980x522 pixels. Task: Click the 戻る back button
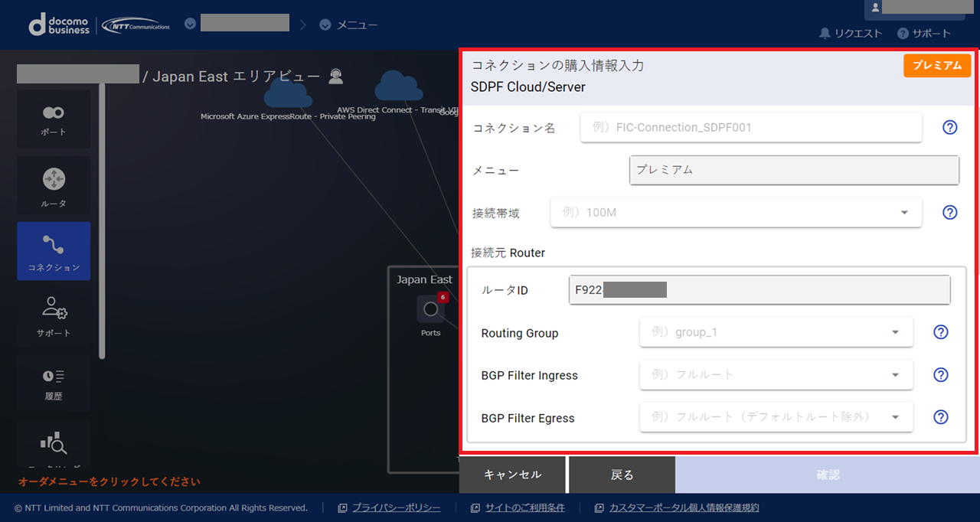click(622, 475)
